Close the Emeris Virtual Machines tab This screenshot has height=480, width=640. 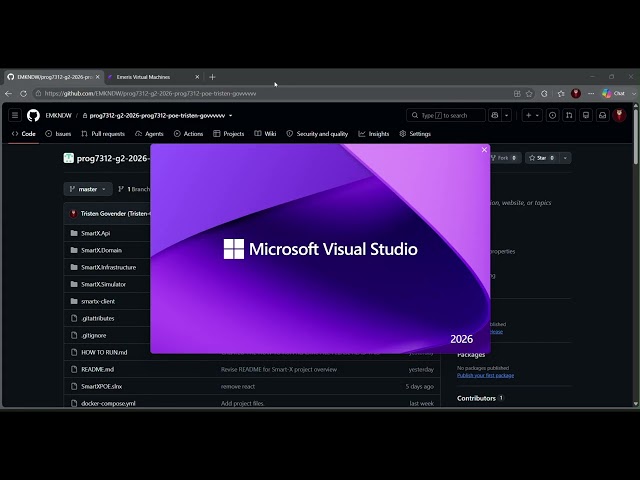coord(197,77)
